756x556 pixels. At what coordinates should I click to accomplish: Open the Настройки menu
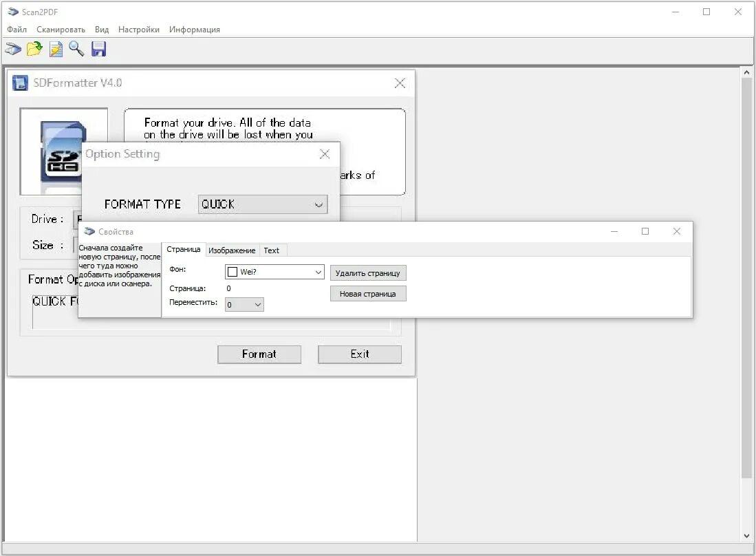pos(139,30)
